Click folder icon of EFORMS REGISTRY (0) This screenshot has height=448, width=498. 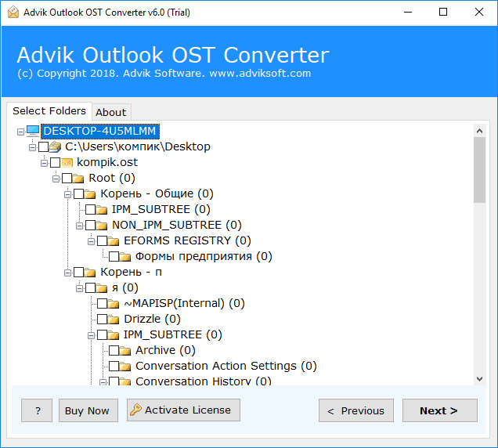tap(113, 241)
